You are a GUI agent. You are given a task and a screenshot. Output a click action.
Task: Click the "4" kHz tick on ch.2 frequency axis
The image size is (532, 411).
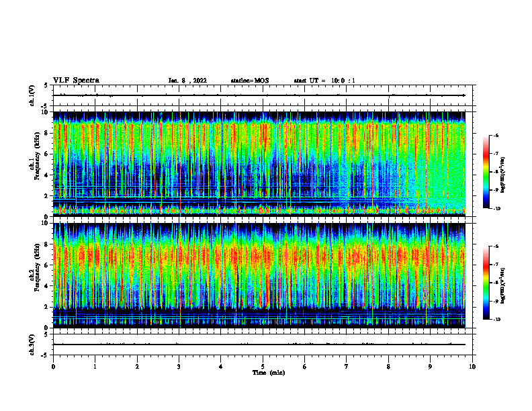pos(46,286)
